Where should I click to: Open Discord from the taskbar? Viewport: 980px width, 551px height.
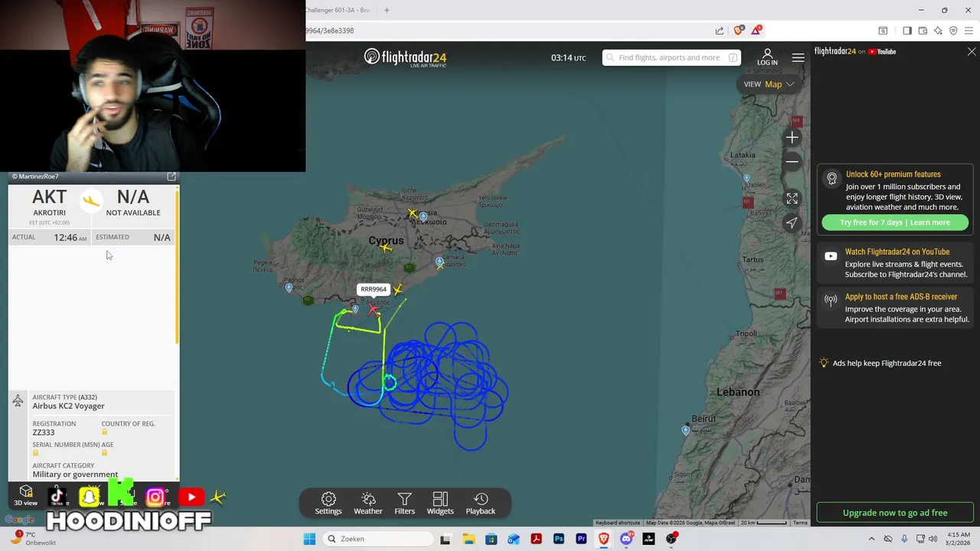(x=626, y=539)
